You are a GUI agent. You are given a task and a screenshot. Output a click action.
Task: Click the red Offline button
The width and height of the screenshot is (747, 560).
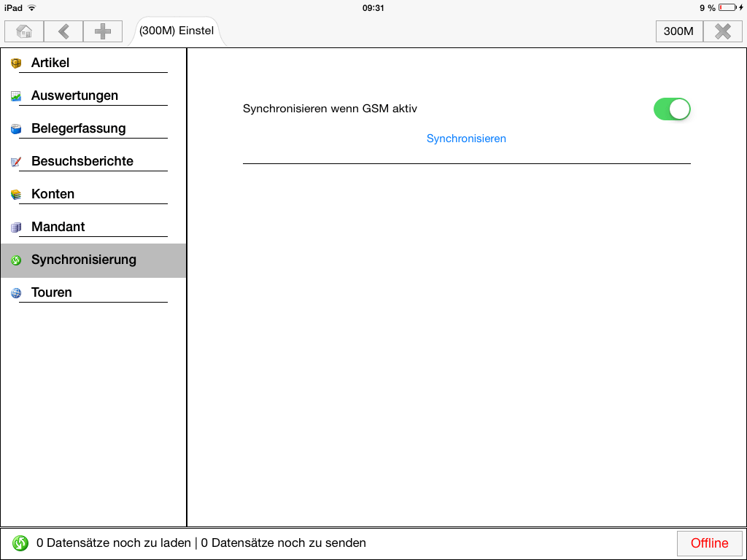click(x=709, y=542)
